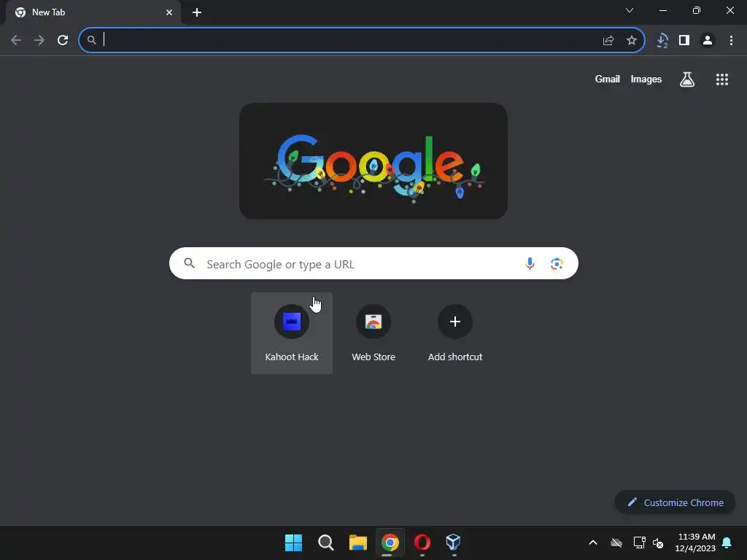Viewport: 747px width, 560px height.
Task: Bookmark this tab with the star icon
Action: 631,41
